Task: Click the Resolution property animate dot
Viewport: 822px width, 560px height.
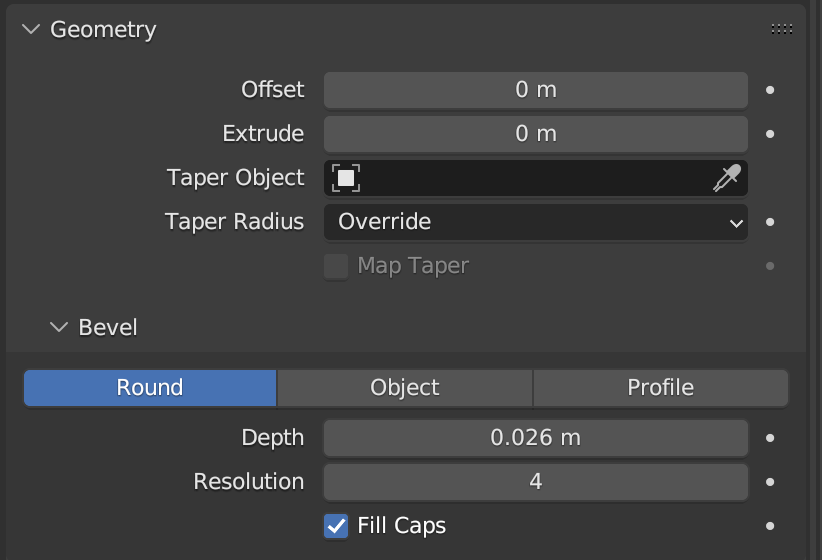Action: [770, 482]
